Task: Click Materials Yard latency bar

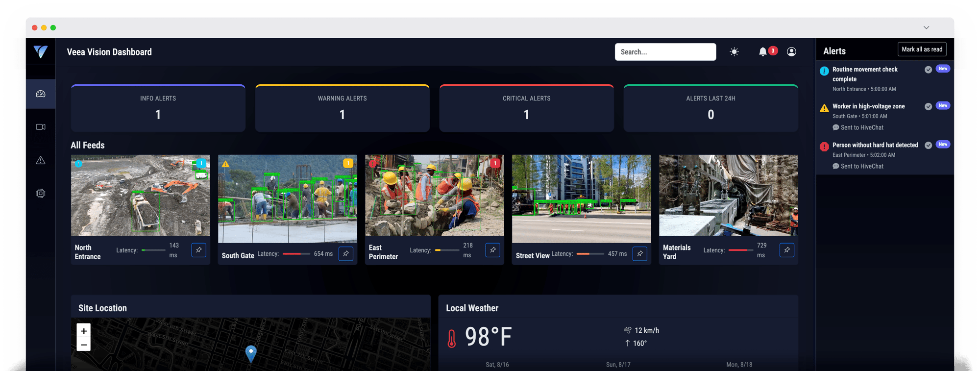Action: 741,250
